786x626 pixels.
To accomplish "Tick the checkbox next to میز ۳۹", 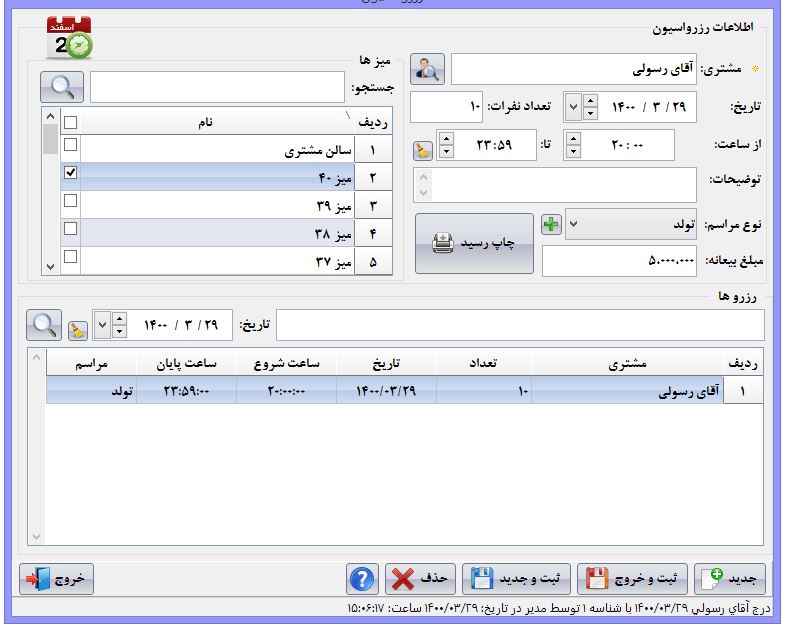I will pos(70,201).
